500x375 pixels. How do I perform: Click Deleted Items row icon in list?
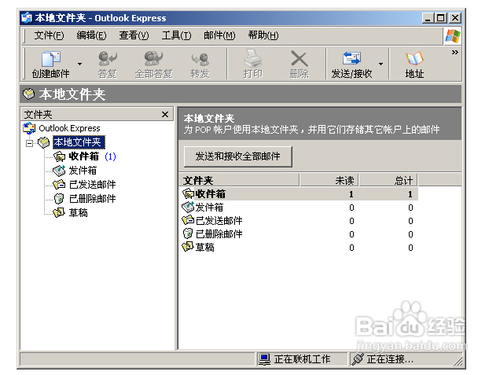coord(188,234)
